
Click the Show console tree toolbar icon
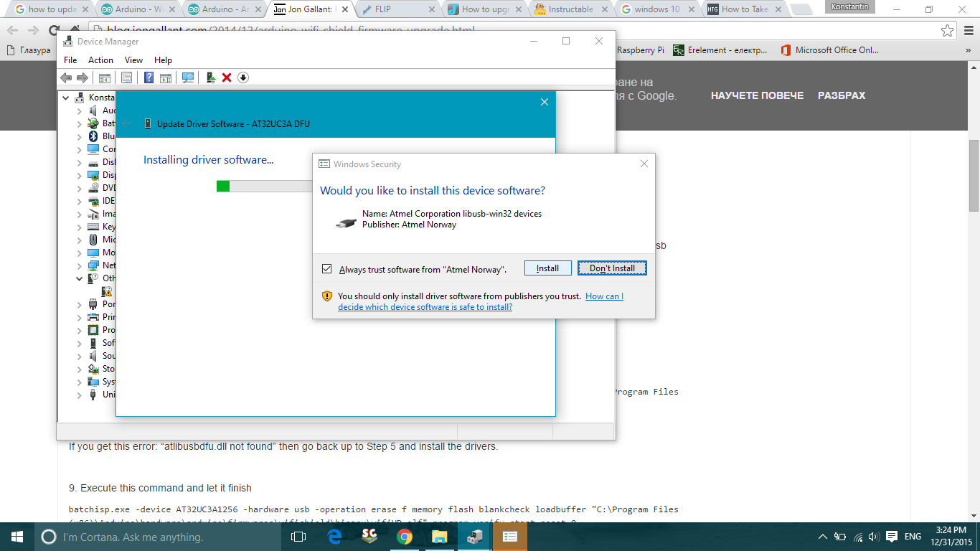click(104, 77)
